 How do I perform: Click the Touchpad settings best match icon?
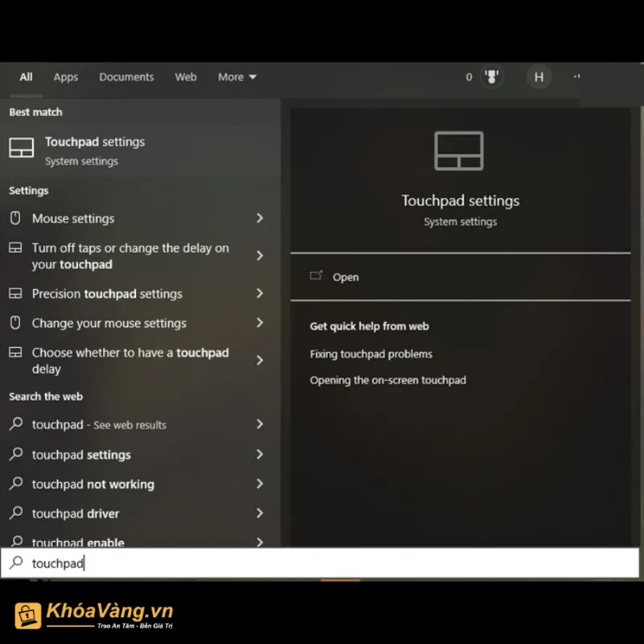22,148
